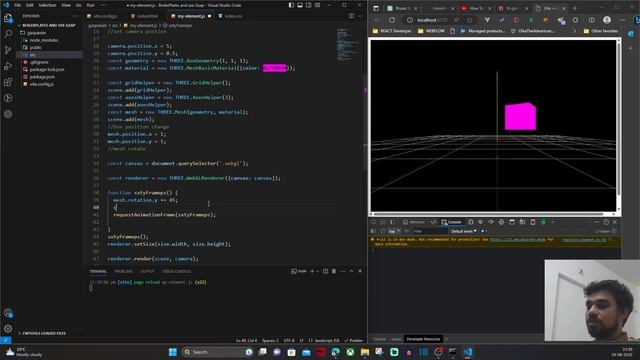640x360 pixels.
Task: Reload the browser page
Action: [x=392, y=20]
